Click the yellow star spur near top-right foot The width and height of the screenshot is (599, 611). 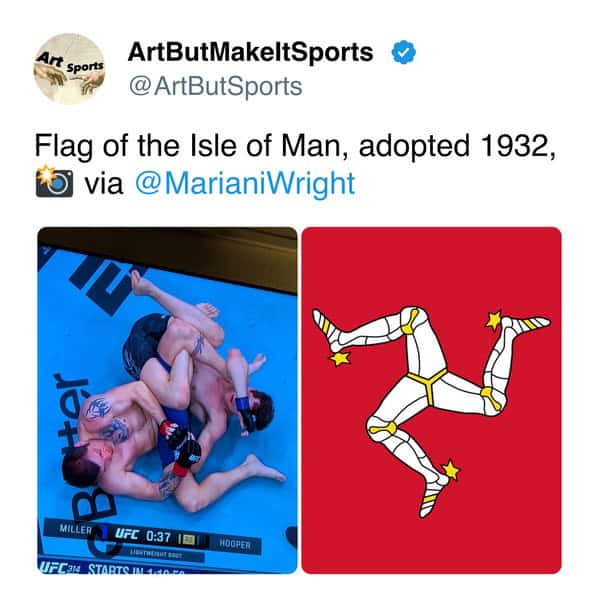495,321
